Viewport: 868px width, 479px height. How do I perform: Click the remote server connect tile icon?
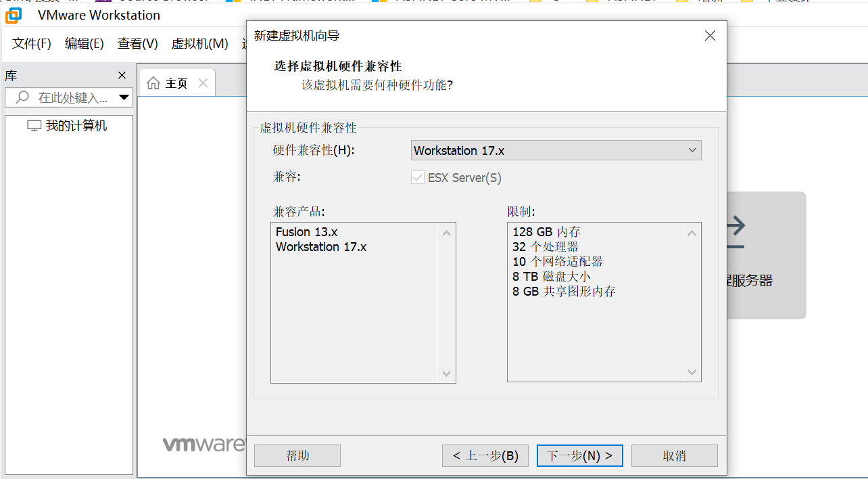735,232
